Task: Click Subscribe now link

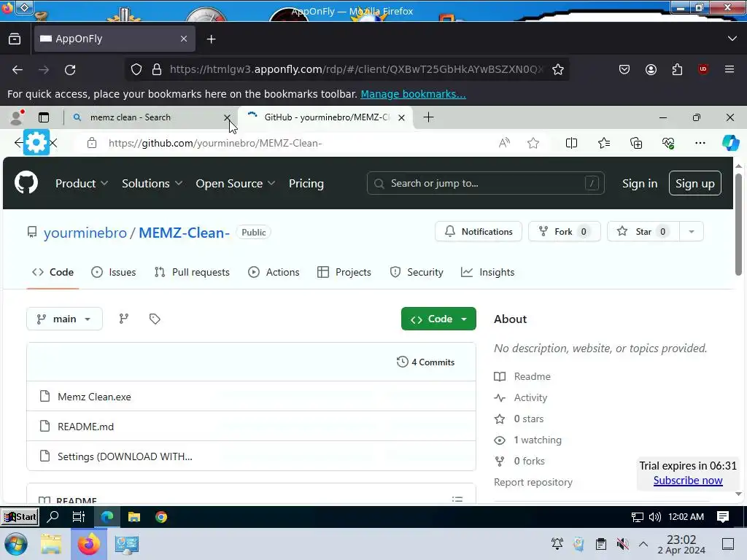Action: 688,481
